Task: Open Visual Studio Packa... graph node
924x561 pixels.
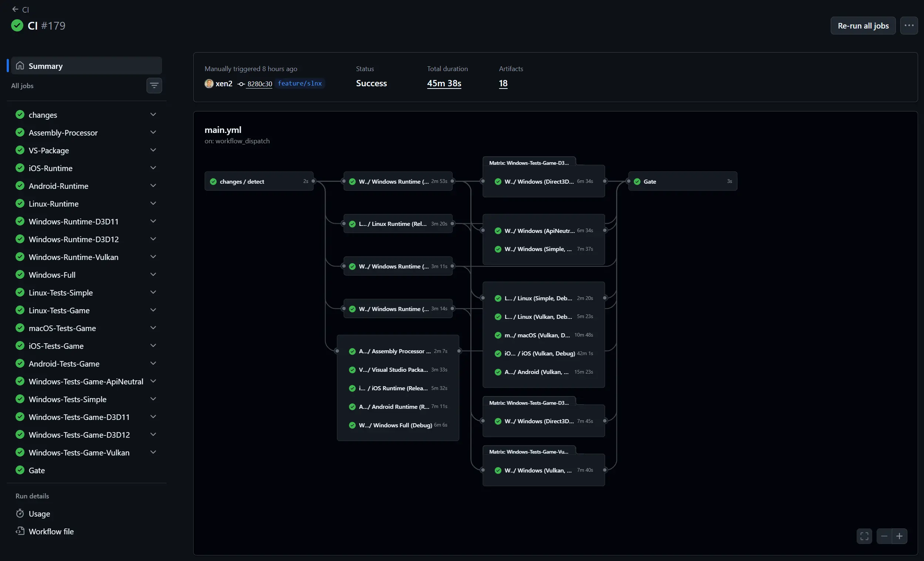Action: coord(398,370)
